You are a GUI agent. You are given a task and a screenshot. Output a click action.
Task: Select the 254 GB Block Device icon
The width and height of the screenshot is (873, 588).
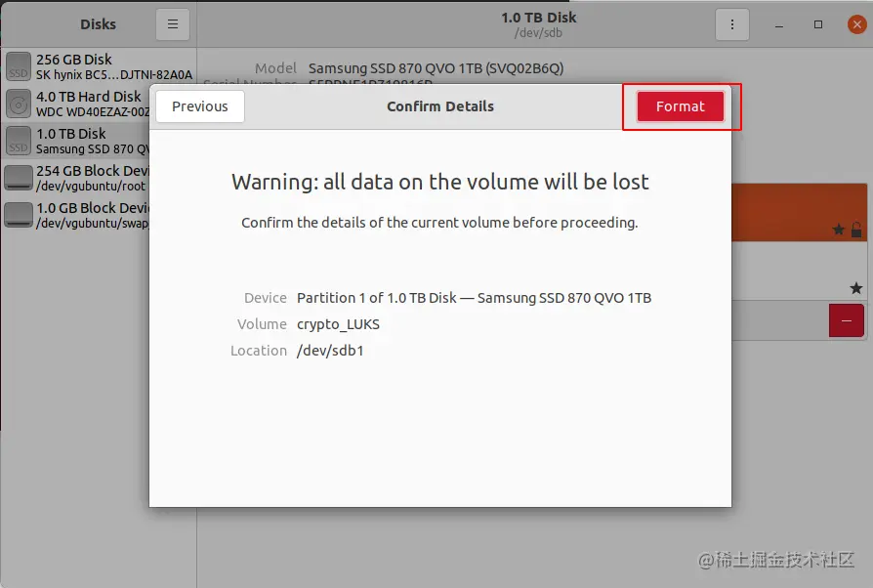tap(19, 178)
